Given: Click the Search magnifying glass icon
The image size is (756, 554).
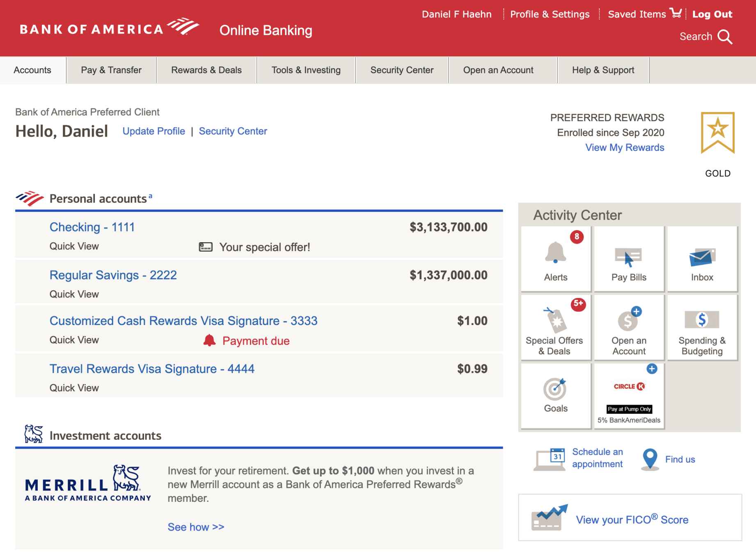Looking at the screenshot, I should [x=725, y=37].
